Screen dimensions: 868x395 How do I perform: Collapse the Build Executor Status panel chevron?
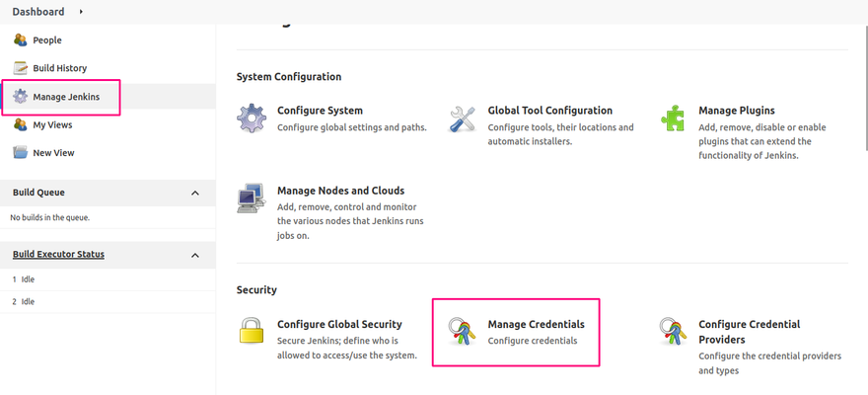(x=195, y=255)
